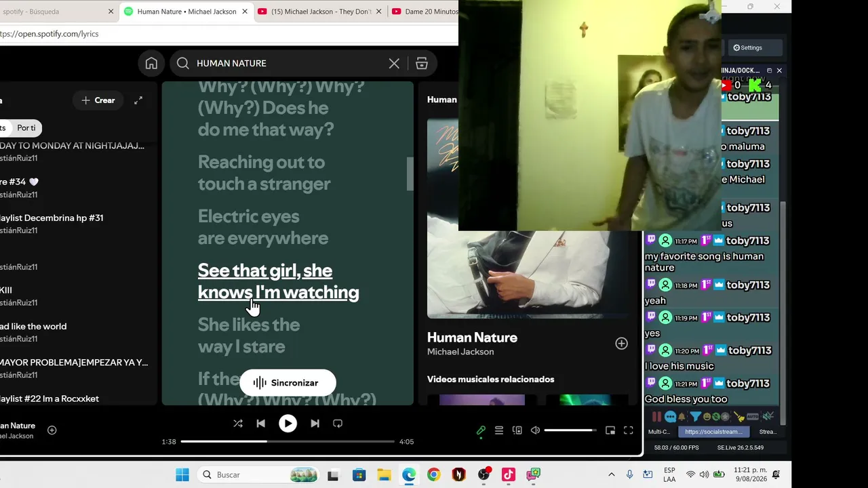This screenshot has width=868, height=488.
Task: Open the Windows Start menu
Action: coord(182,475)
